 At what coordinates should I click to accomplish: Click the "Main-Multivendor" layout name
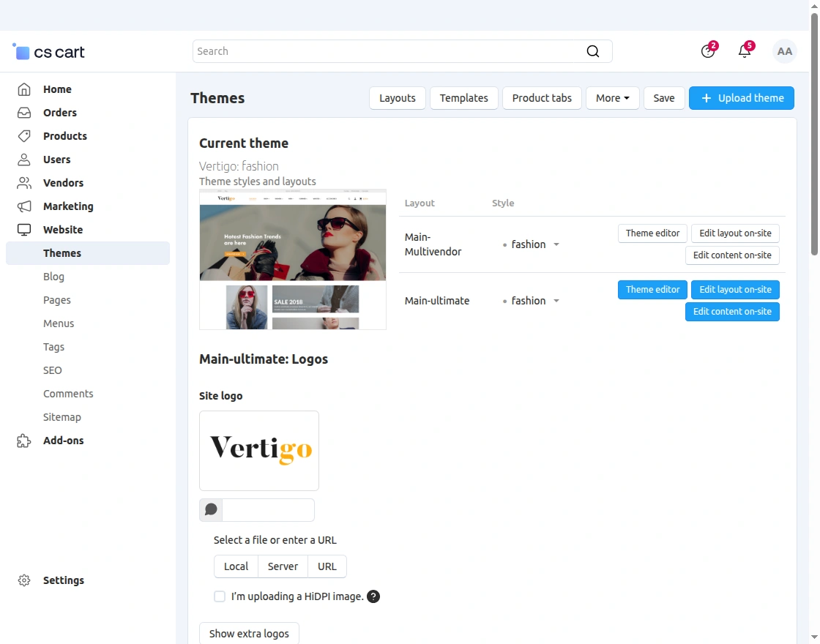(433, 244)
